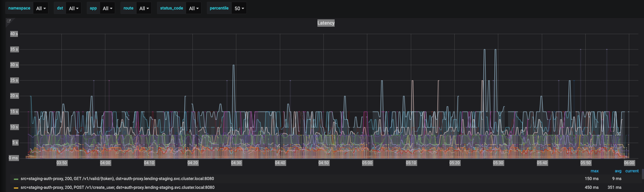This screenshot has width=644, height=192.
Task: Click the 150 ms max value
Action: tap(592, 179)
